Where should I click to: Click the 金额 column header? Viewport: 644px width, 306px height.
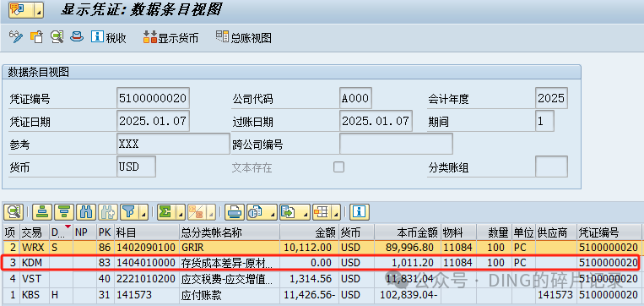(x=309, y=232)
